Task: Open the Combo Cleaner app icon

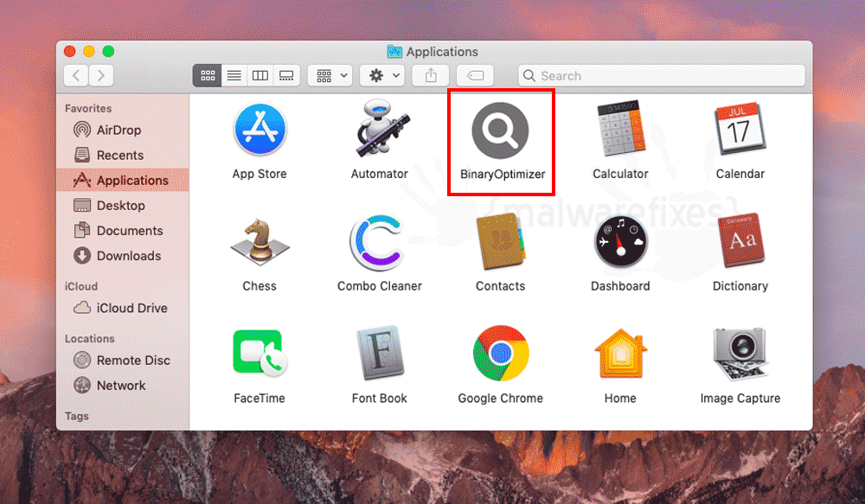Action: tap(379, 243)
